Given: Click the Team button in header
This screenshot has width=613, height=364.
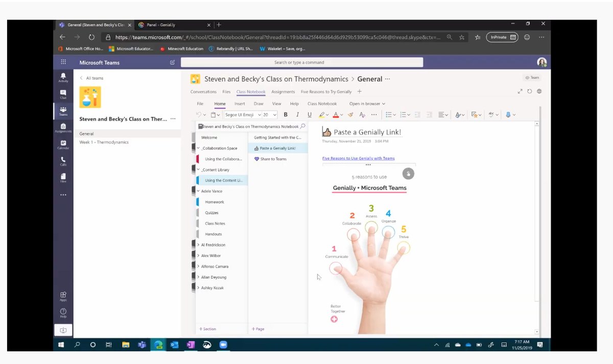Looking at the screenshot, I should [x=532, y=78].
